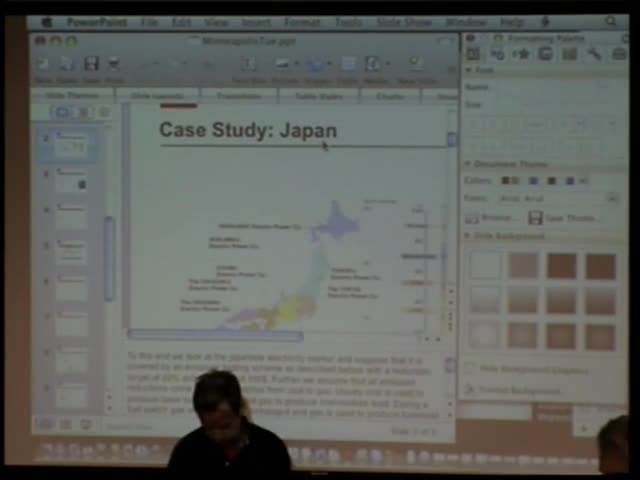Open the Slide Show menu
The image size is (640, 480).
click(x=404, y=22)
